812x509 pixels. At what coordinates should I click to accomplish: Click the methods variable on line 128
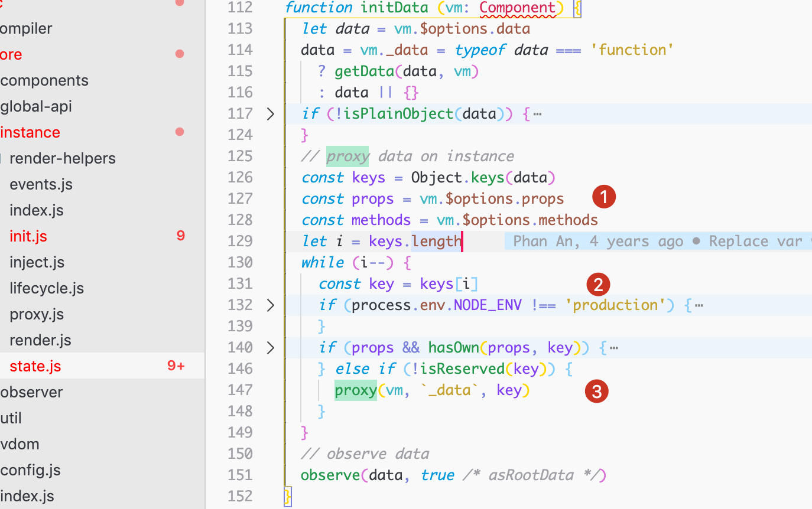[x=381, y=220]
